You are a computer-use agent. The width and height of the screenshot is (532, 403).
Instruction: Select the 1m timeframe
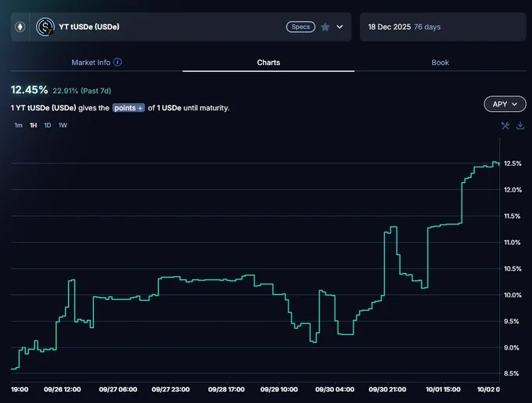coord(18,125)
